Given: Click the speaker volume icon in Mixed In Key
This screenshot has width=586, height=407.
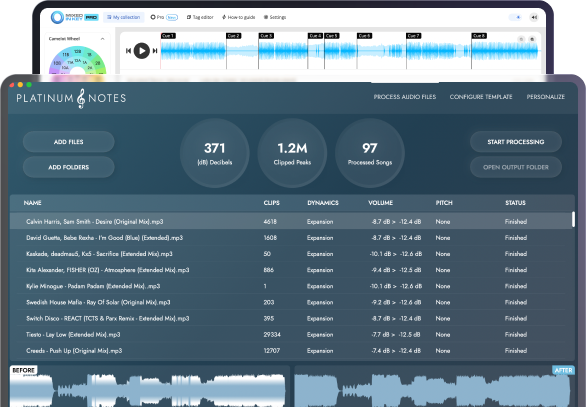Looking at the screenshot, I should point(534,17).
